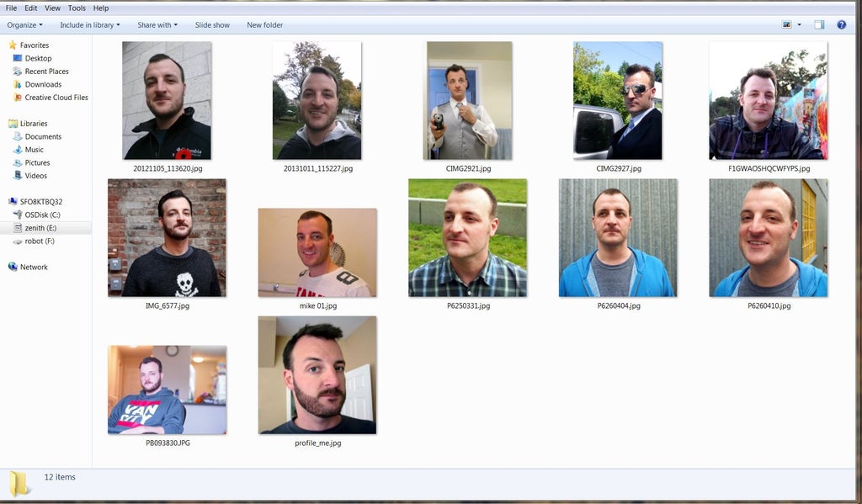Open the View menu
The height and width of the screenshot is (504, 862).
pos(52,8)
